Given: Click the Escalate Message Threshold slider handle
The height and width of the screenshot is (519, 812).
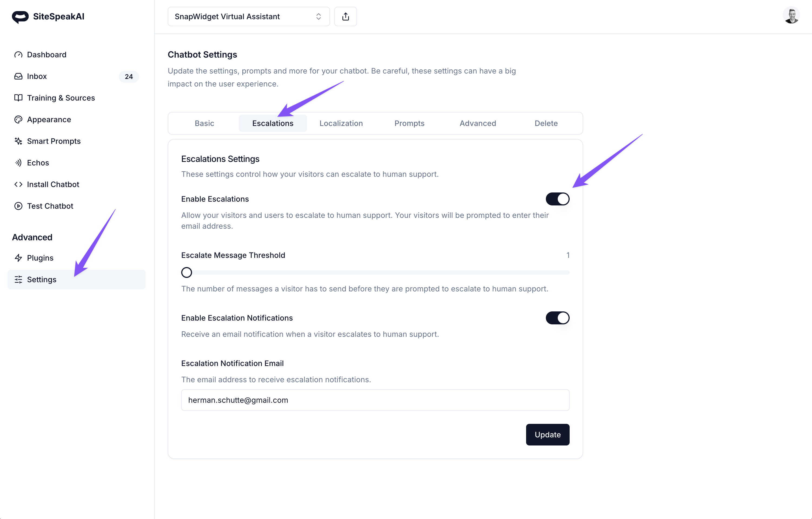Looking at the screenshot, I should pos(186,272).
